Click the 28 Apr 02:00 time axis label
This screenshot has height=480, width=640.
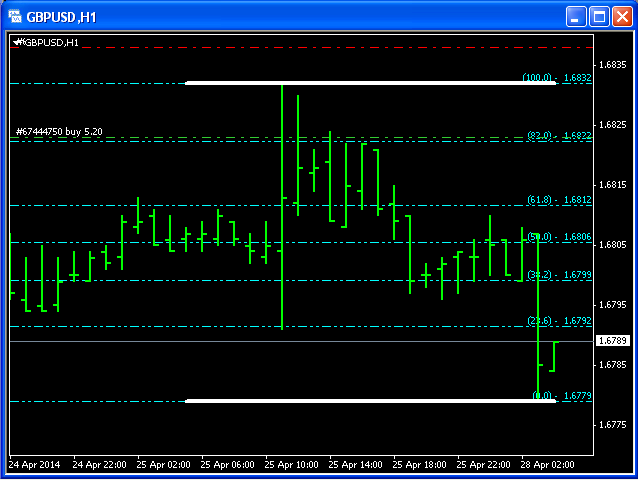point(547,464)
